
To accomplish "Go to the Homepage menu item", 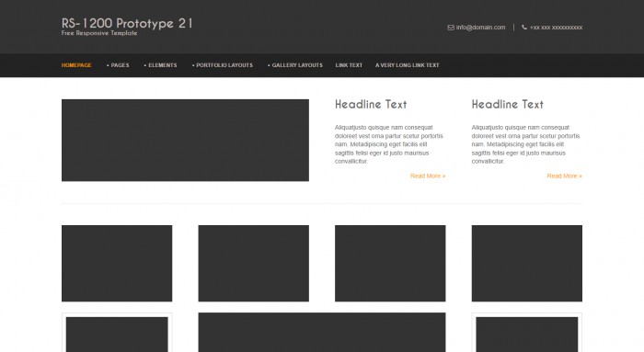I will click(76, 65).
